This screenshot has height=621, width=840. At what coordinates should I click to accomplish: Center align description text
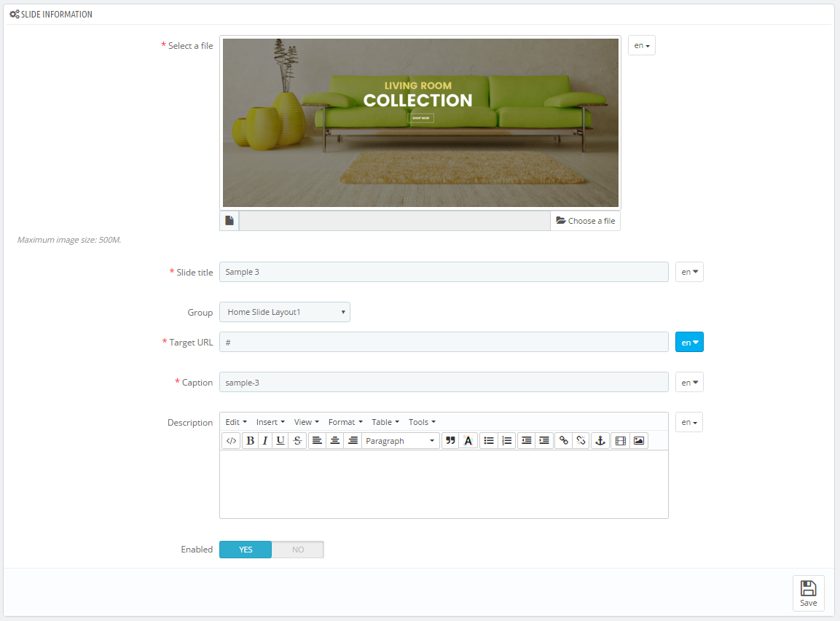click(x=335, y=440)
